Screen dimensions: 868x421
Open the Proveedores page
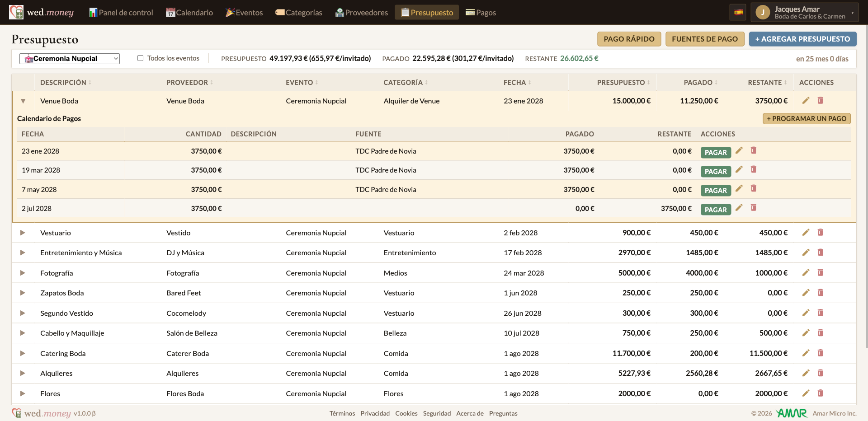coord(361,12)
